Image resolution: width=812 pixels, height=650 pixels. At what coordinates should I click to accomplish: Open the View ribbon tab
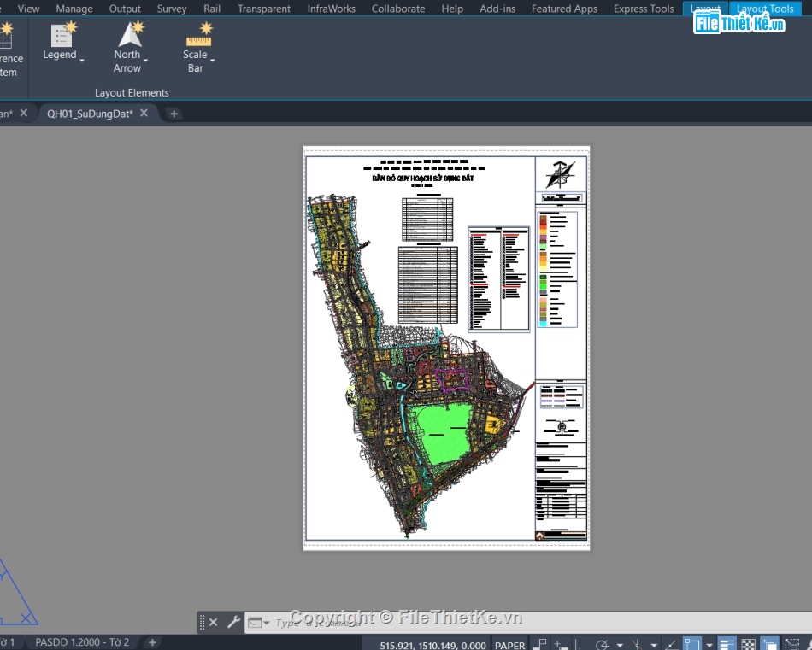point(28,9)
